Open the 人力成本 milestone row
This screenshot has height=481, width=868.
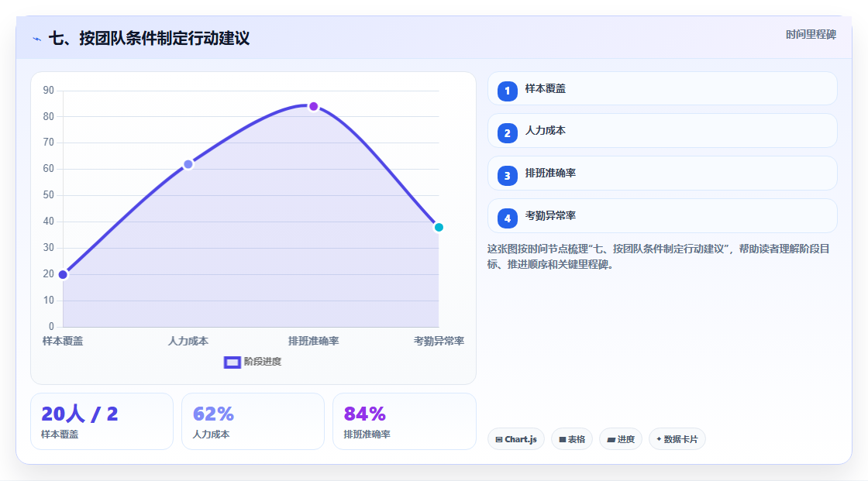coord(662,131)
